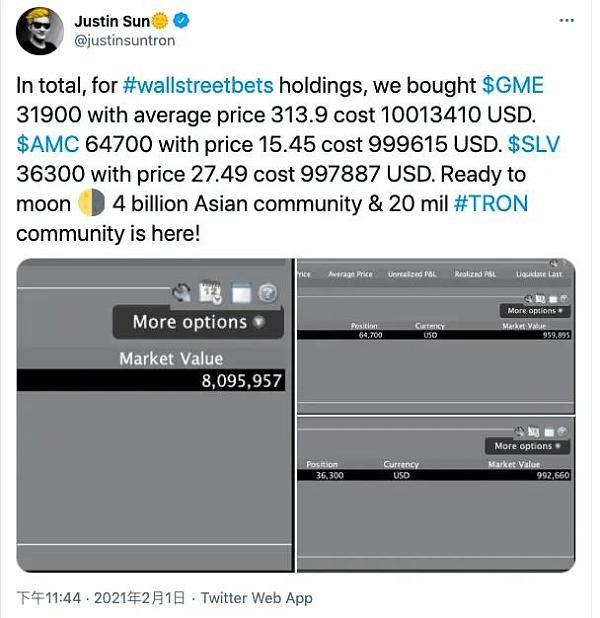Click the calendar icon in the left screenshot

210,292
